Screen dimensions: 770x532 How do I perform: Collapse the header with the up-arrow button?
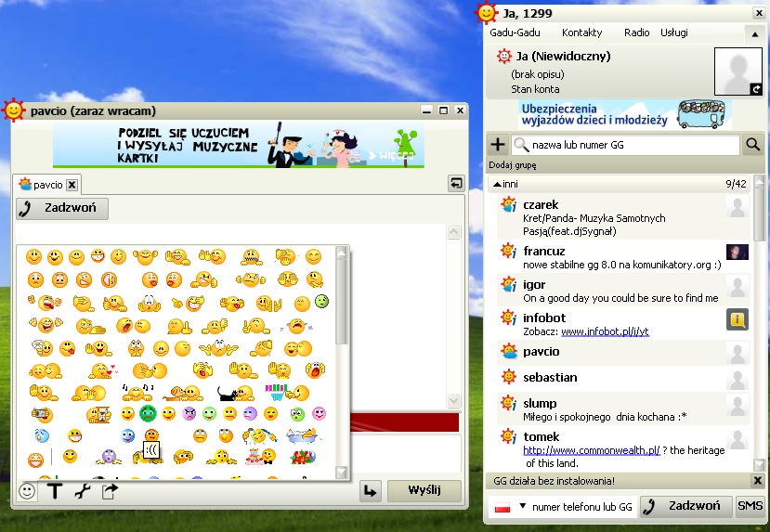(x=755, y=34)
